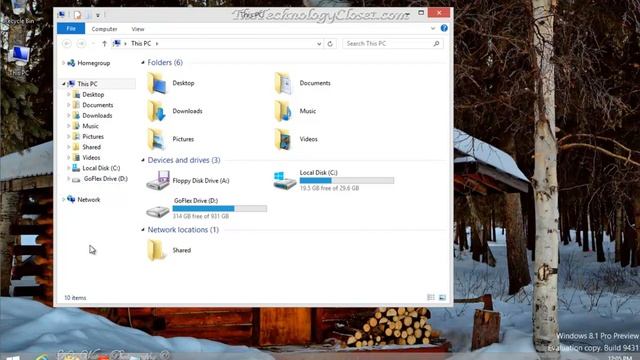Select Network in the navigation pane
Screen dimensions: 640x360
click(x=89, y=200)
